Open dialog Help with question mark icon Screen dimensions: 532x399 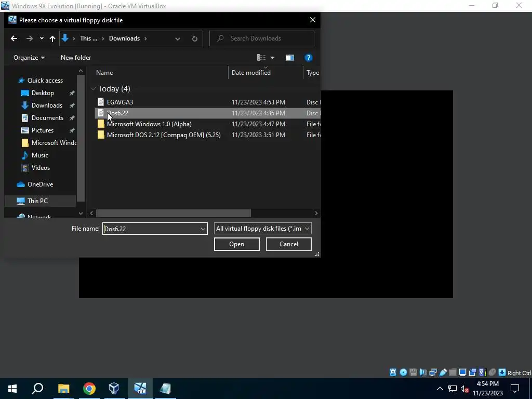[x=308, y=58]
